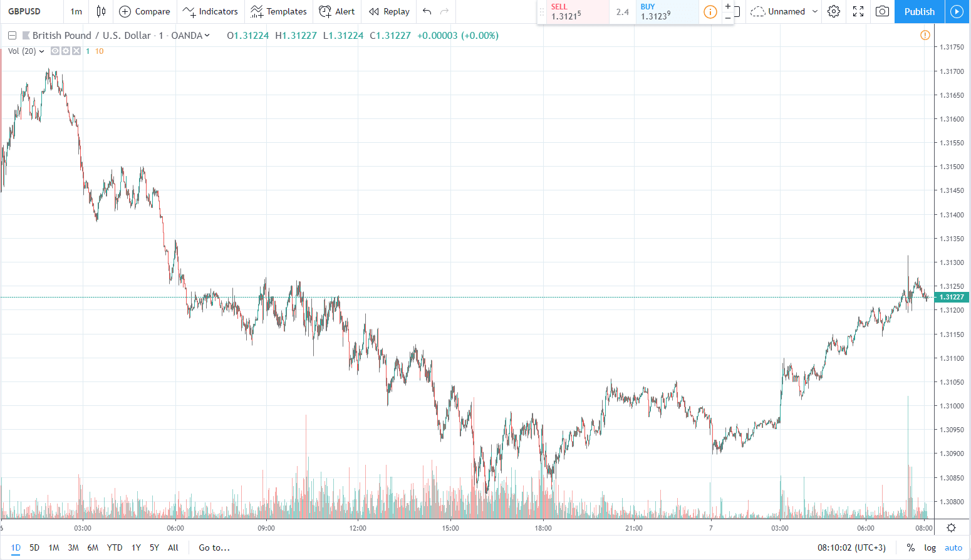Create a new Alert

[x=337, y=11]
